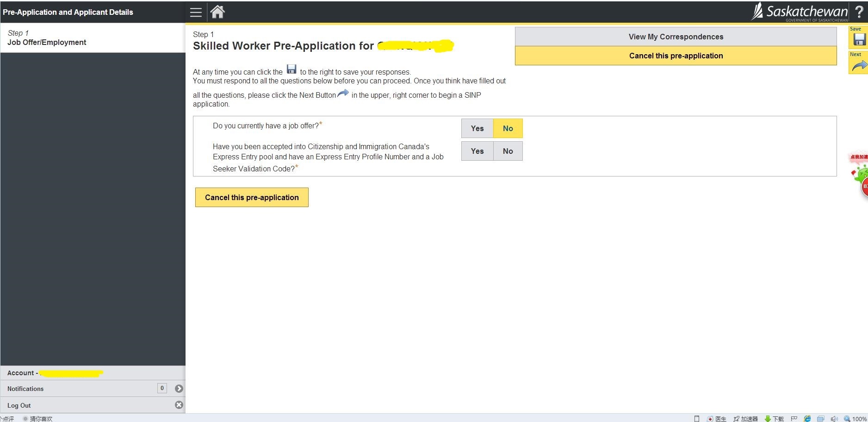
Task: Open the Notifications menu item
Action: click(26, 389)
